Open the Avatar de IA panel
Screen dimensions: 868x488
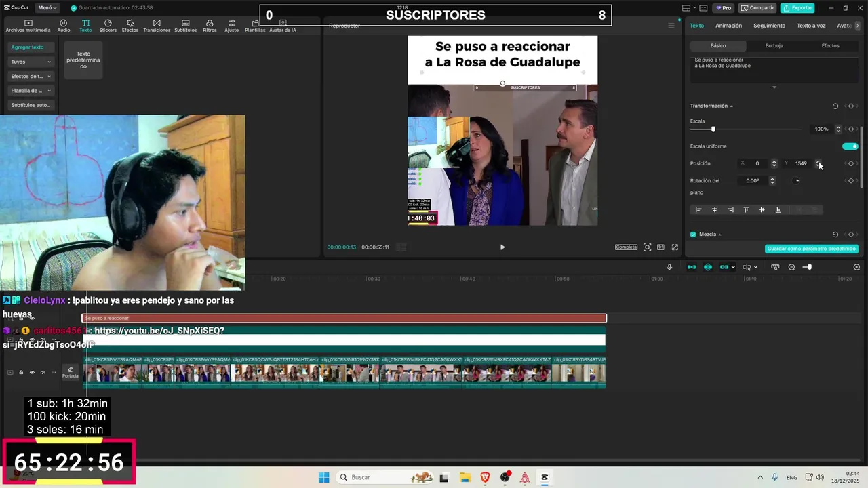coord(282,26)
